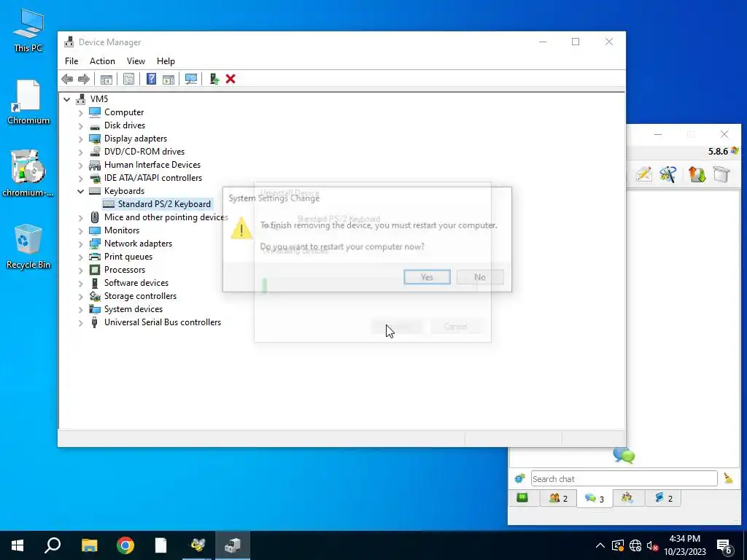This screenshot has height=560, width=747.
Task: Select the Recycle Bin desktop icon
Action: pos(28,246)
